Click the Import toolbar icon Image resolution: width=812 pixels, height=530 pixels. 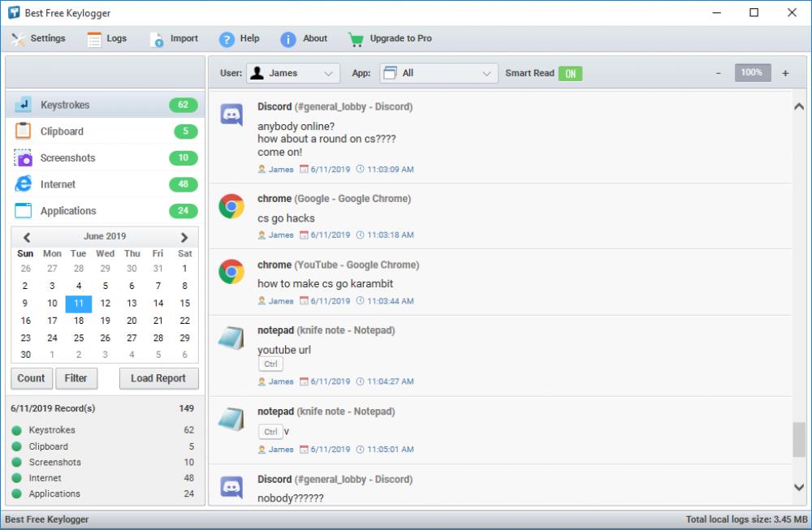click(174, 37)
